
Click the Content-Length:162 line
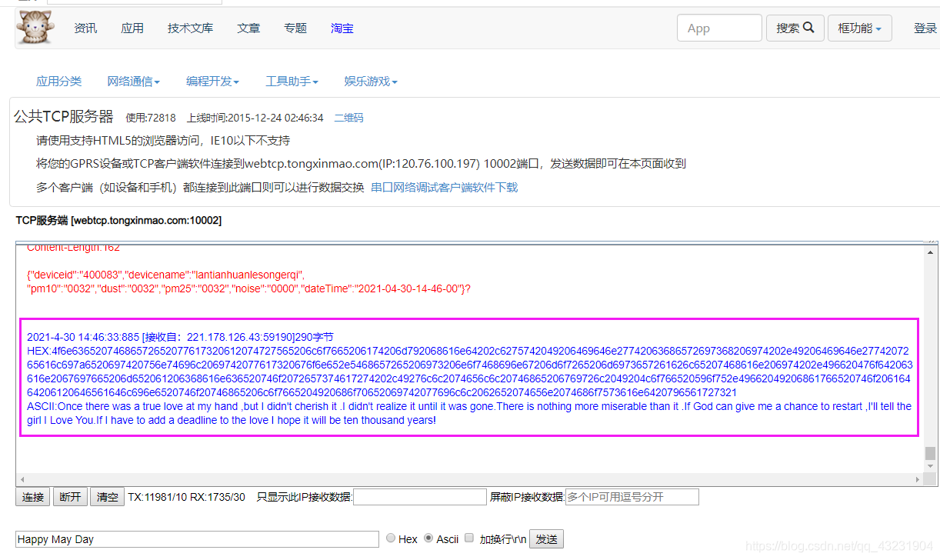tap(73, 248)
